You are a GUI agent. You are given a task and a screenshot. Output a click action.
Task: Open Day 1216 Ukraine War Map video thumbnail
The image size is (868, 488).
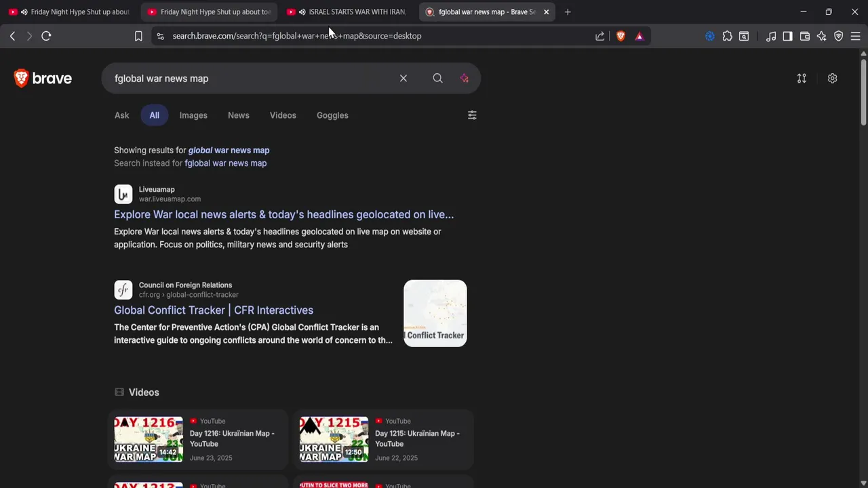149,439
